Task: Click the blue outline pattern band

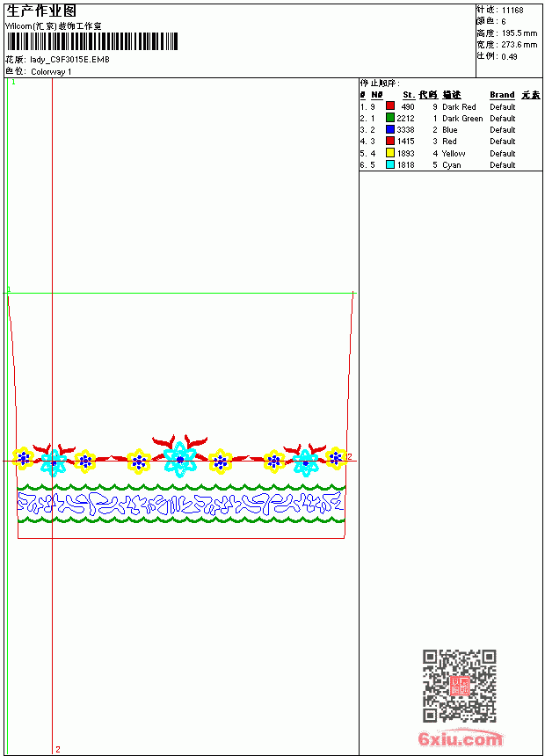Action: click(180, 504)
